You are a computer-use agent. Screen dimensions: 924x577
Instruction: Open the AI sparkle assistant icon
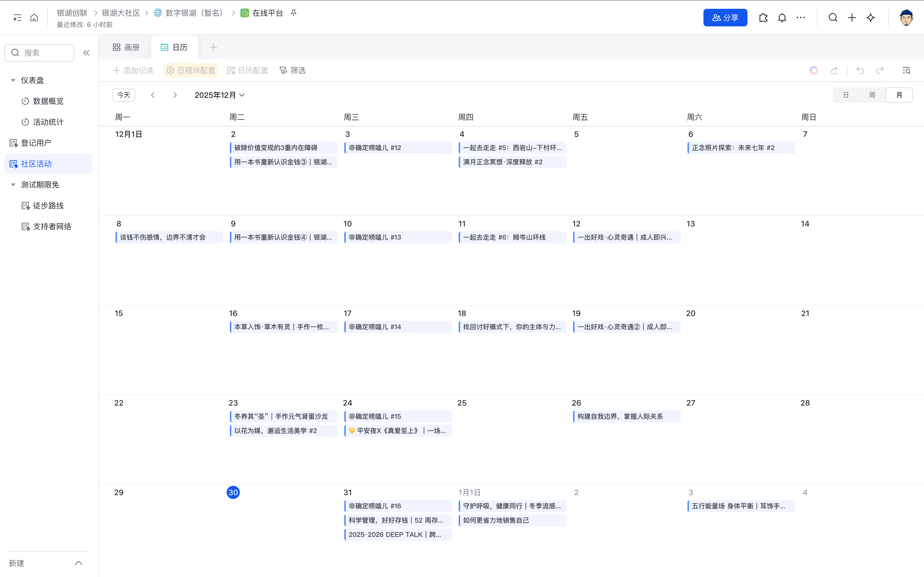click(871, 18)
